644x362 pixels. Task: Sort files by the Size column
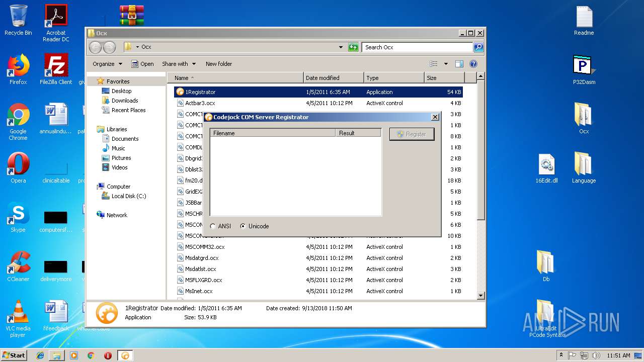[444, 78]
